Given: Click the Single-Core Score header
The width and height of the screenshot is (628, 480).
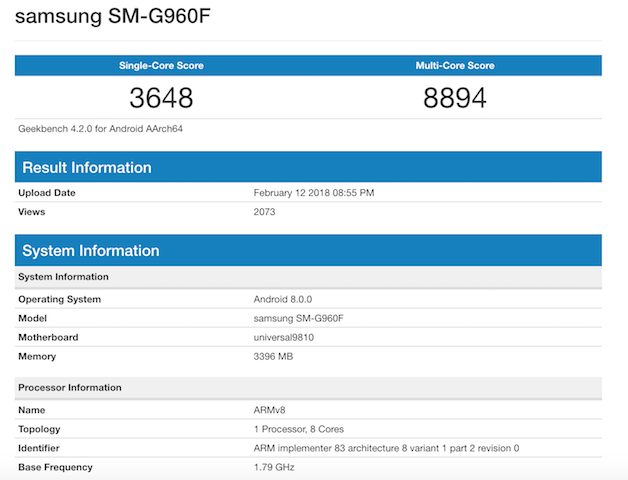Looking at the screenshot, I should point(161,66).
